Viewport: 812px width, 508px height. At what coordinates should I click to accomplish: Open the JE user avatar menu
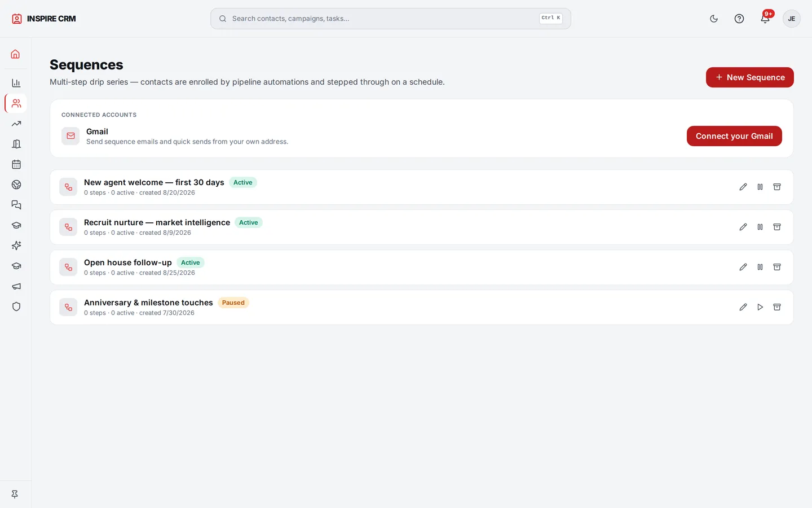pos(792,19)
